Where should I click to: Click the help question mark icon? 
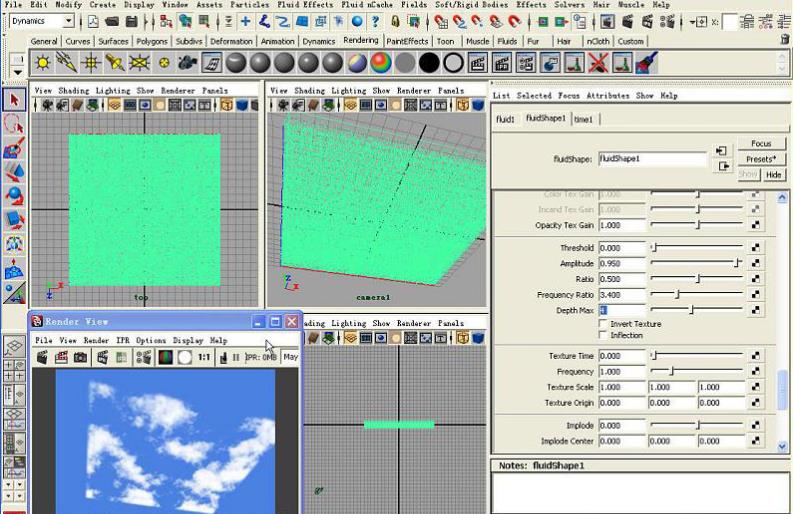[x=375, y=22]
